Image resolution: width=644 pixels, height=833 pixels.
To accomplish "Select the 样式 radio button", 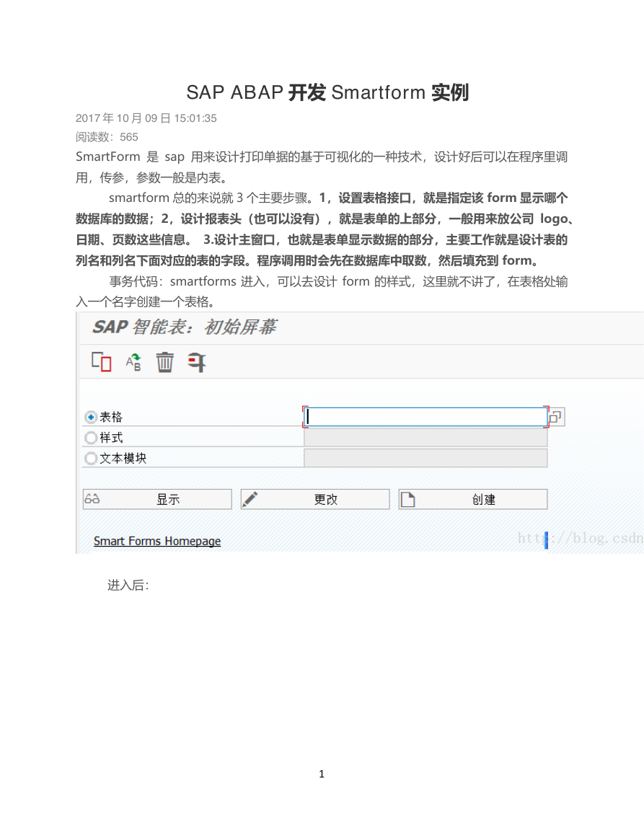I will pyautogui.click(x=91, y=438).
